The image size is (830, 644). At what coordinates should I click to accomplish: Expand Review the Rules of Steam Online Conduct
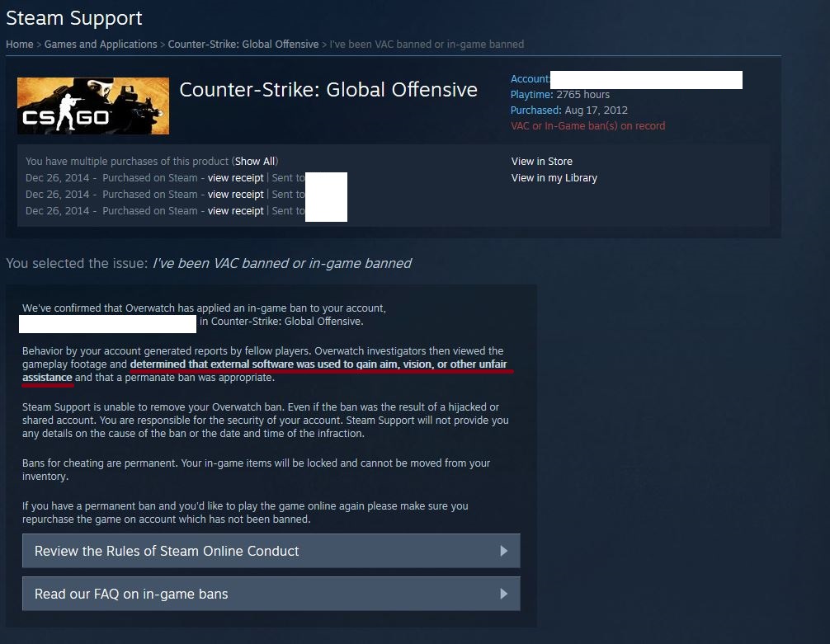point(271,551)
